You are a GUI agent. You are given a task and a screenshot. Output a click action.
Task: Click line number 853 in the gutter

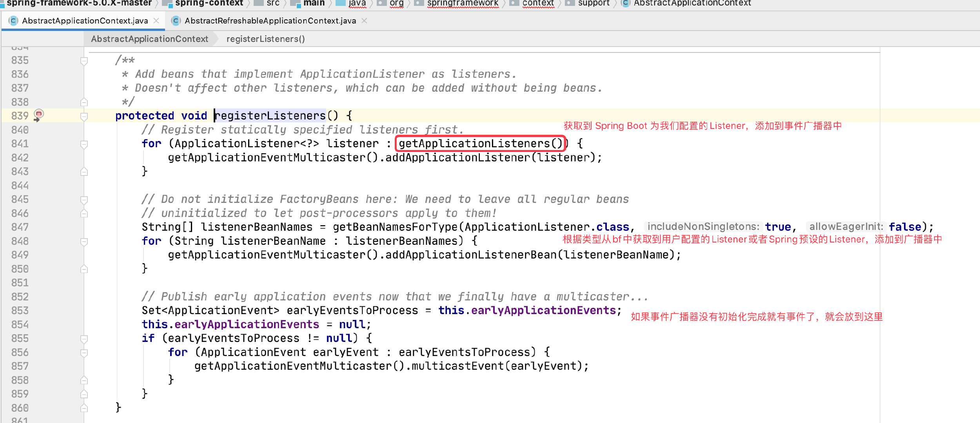click(x=20, y=311)
